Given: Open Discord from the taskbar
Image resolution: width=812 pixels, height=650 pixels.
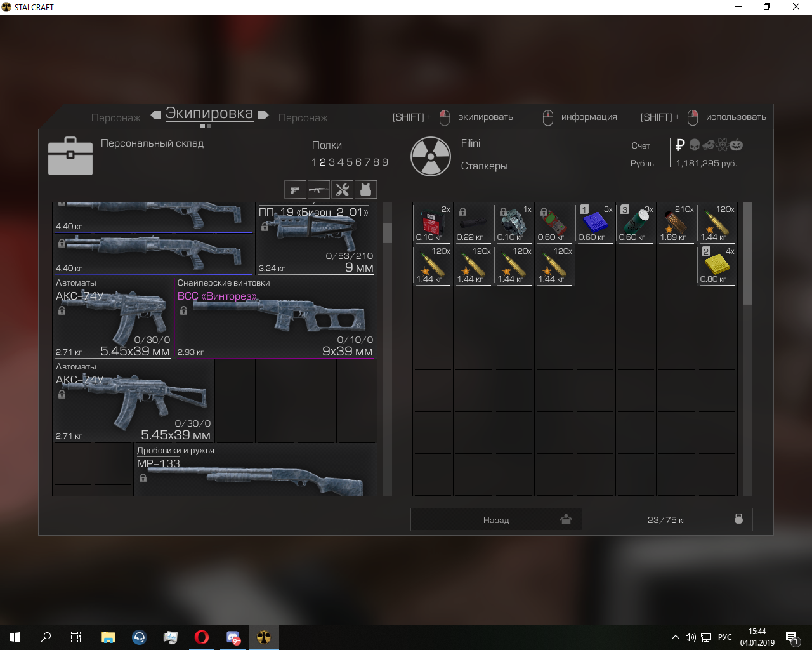Looking at the screenshot, I should [233, 637].
